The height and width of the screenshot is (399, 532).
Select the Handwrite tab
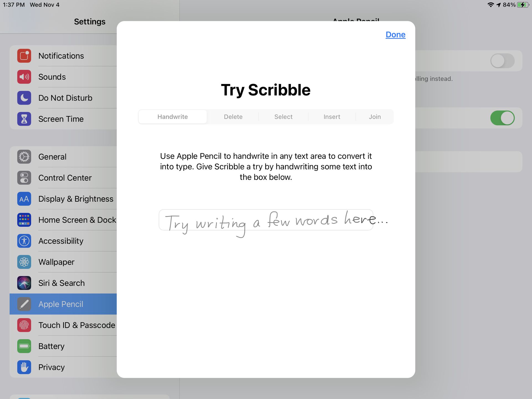(173, 117)
